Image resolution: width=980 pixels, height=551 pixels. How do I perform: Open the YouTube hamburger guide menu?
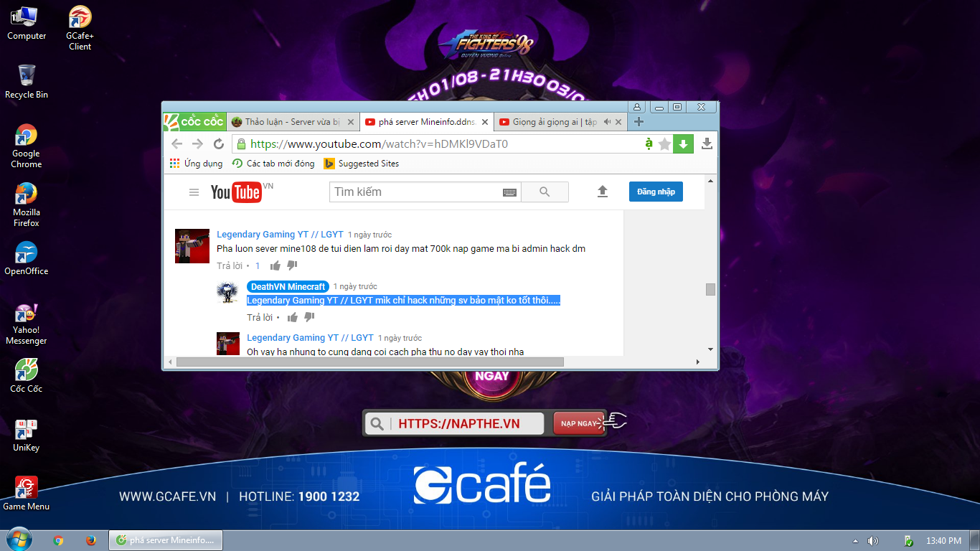pos(194,192)
